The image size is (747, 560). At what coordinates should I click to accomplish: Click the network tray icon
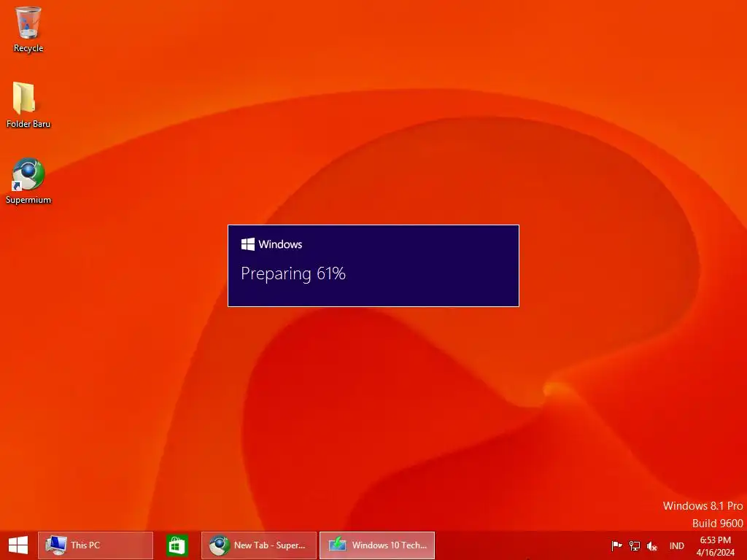[x=634, y=545]
